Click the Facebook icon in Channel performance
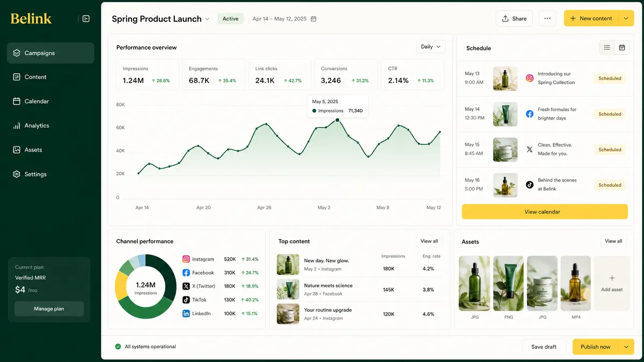The height and width of the screenshot is (362, 644). click(x=186, y=273)
